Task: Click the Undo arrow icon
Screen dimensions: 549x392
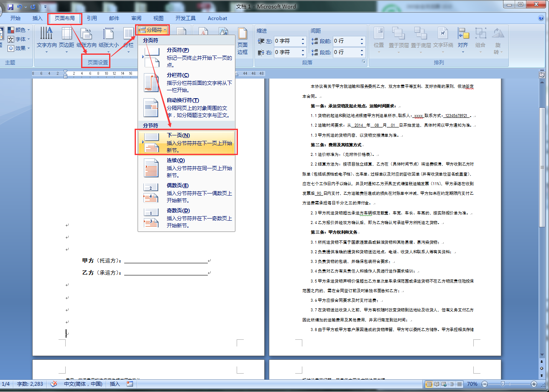Action: [19, 7]
